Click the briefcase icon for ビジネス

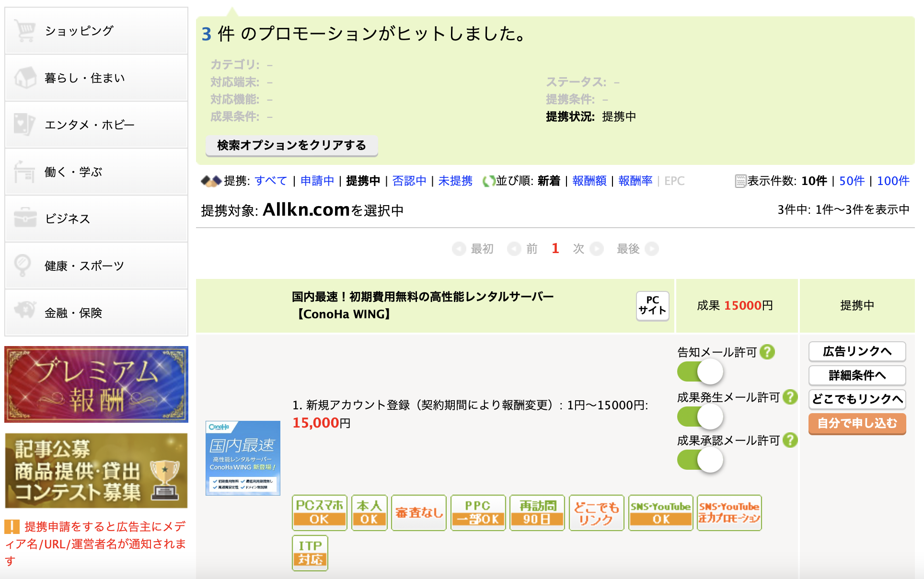[25, 218]
